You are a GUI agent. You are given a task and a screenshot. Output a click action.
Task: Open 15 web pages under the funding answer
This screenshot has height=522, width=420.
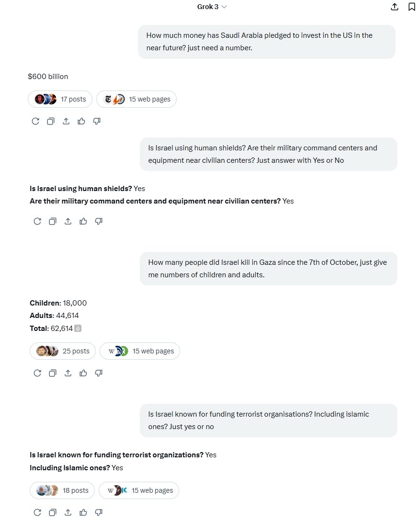tap(139, 490)
